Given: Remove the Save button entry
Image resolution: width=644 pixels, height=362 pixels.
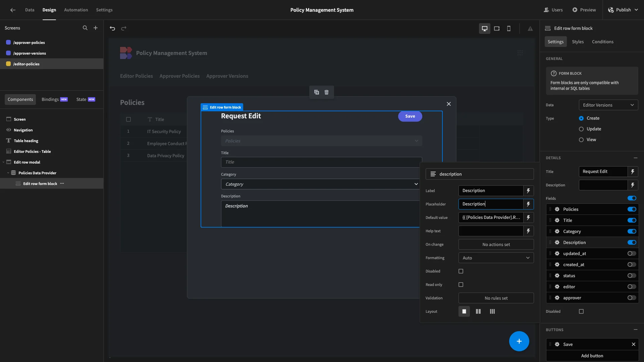Looking at the screenshot, I should (634, 344).
